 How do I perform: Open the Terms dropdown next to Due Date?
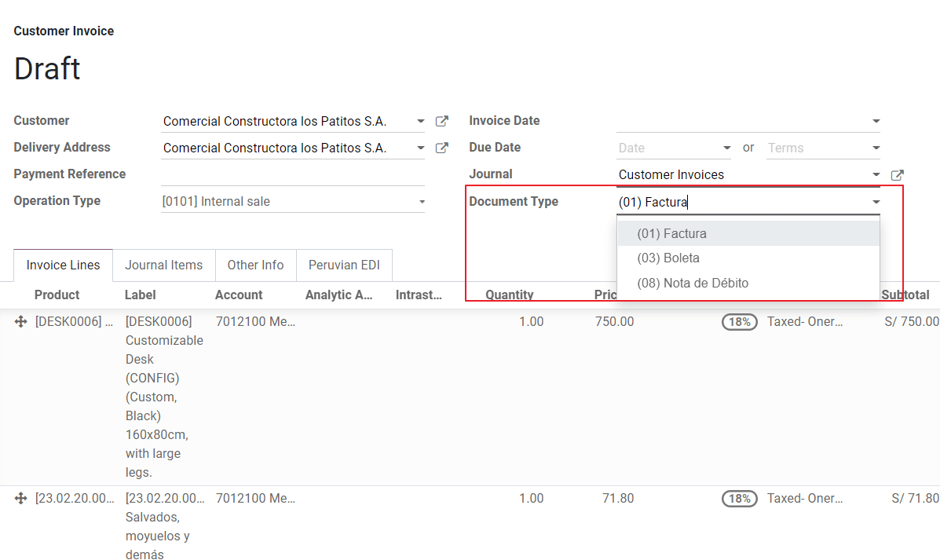(x=876, y=147)
